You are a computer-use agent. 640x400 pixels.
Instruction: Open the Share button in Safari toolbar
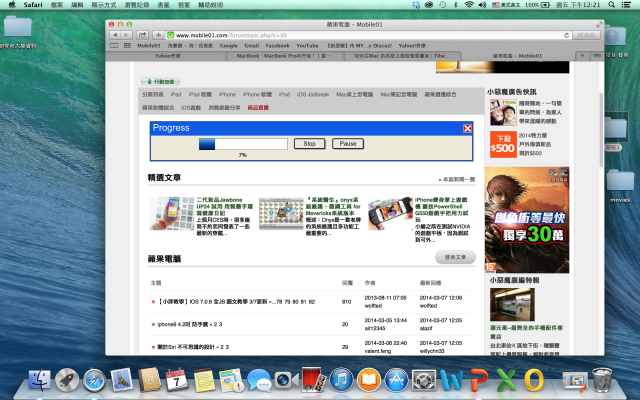point(142,35)
